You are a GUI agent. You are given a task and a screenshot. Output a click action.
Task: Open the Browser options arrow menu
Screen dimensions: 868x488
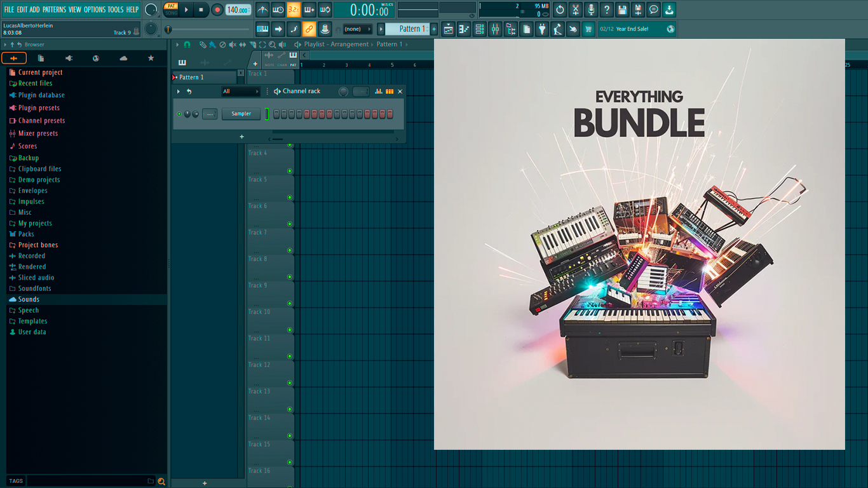pyautogui.click(x=5, y=44)
